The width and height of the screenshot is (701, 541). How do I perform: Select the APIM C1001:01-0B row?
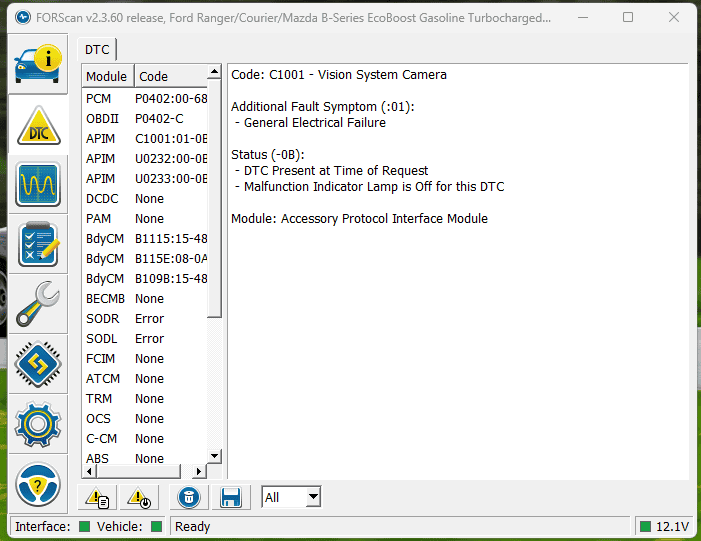point(145,139)
